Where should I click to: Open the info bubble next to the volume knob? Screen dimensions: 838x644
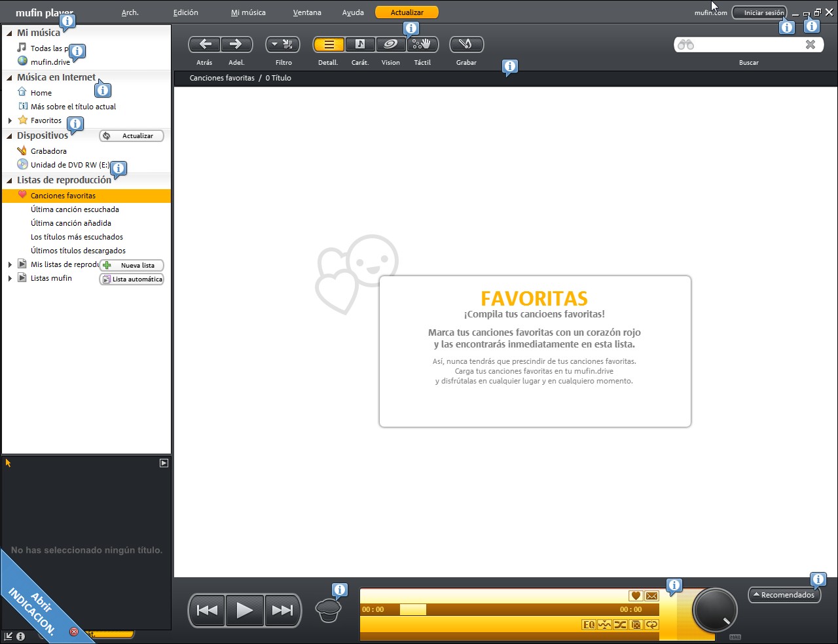pyautogui.click(x=674, y=586)
